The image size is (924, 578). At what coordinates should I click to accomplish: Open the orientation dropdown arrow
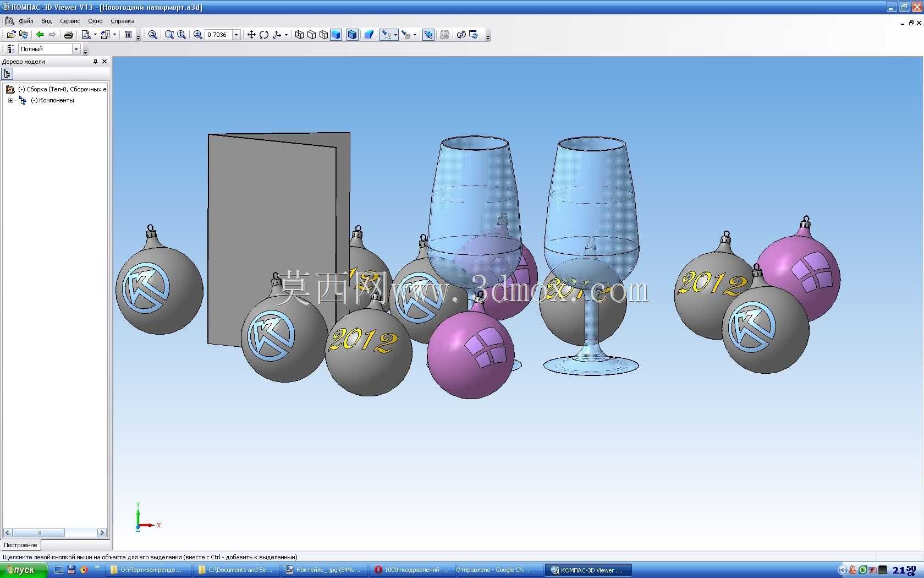point(286,35)
